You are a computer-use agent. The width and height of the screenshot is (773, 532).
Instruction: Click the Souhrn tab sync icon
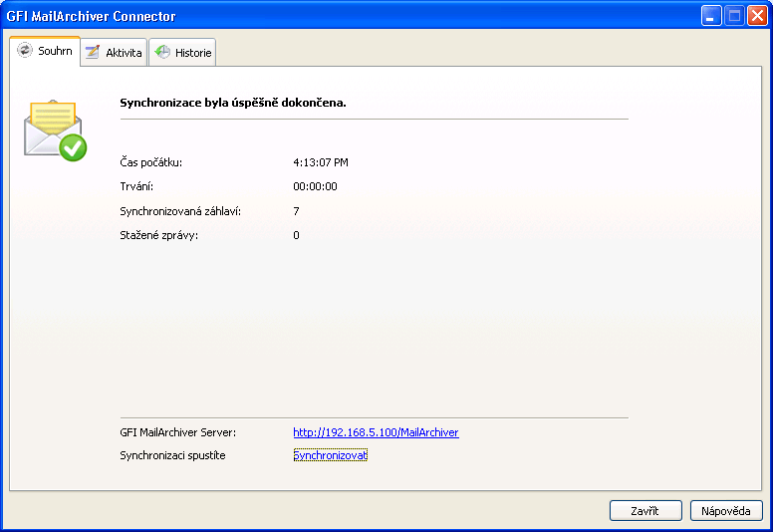coord(25,50)
